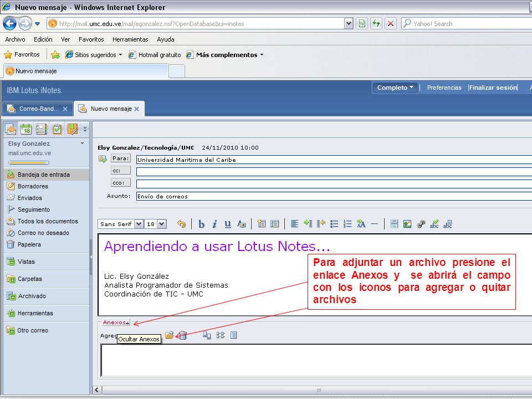The height and width of the screenshot is (399, 532).
Task: Open the address bar history dropdown
Action: [x=349, y=23]
